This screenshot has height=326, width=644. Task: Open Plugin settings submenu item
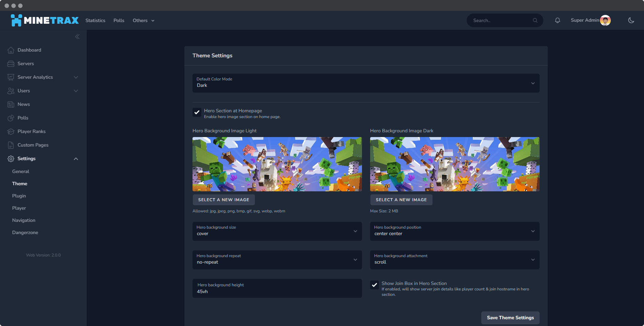[x=19, y=196]
